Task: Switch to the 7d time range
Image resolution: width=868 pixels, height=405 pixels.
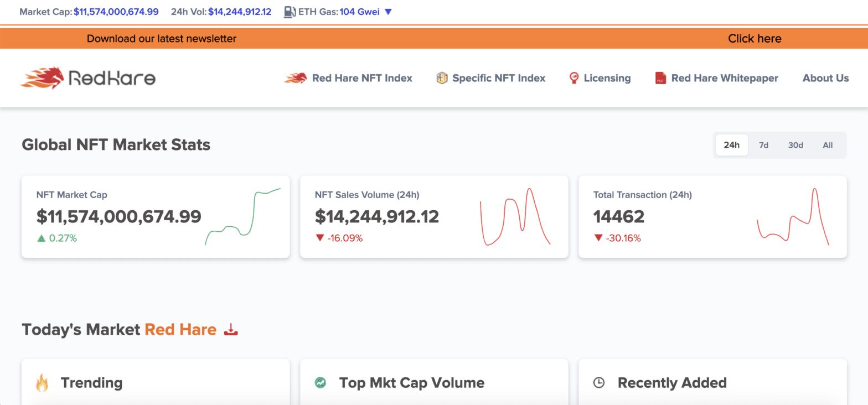Action: tap(763, 145)
